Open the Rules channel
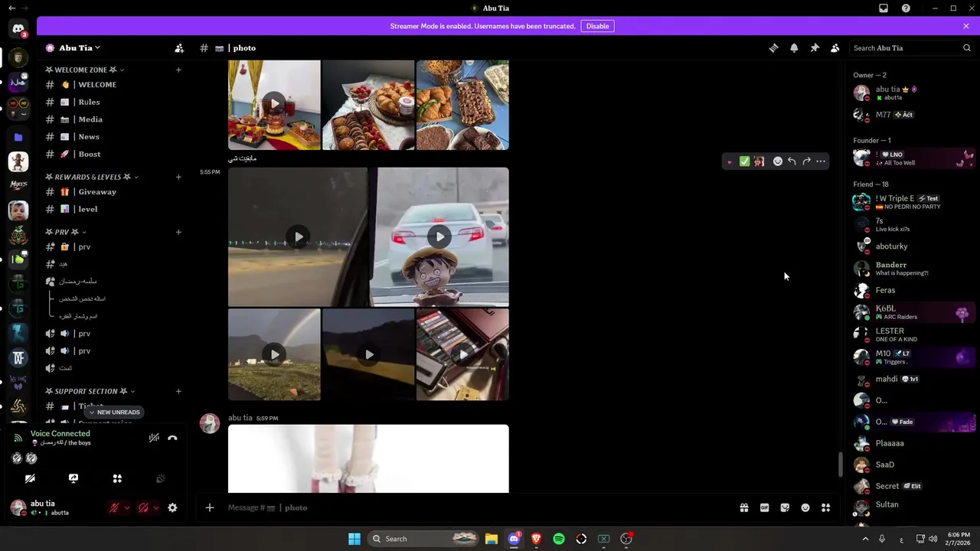The image size is (980, 551). (113, 102)
